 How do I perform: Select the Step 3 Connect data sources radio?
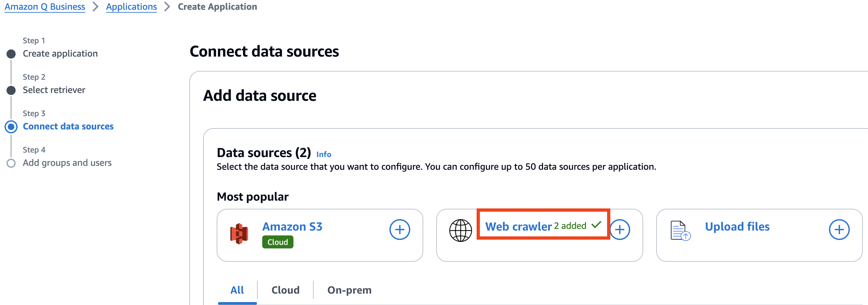(11, 126)
